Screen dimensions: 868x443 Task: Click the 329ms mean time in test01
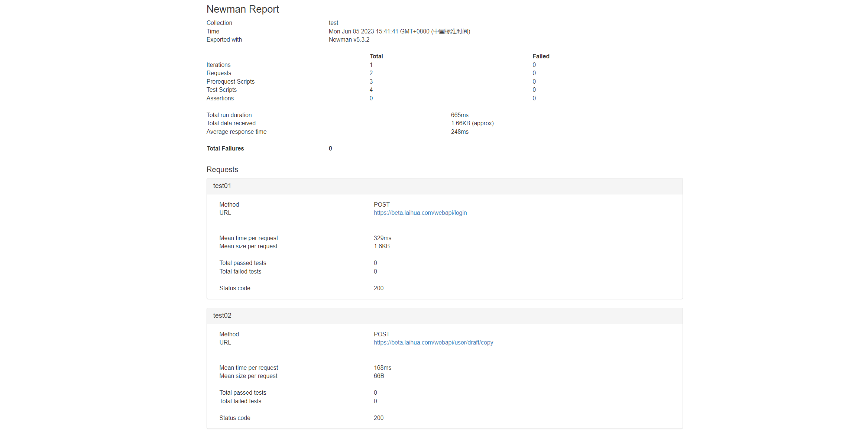click(x=382, y=238)
